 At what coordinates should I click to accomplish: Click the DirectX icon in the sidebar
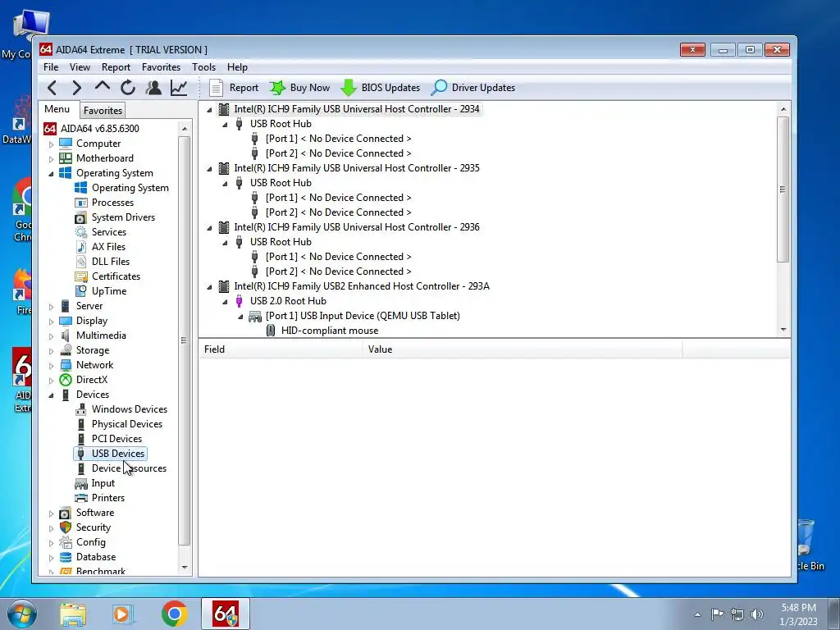point(66,380)
